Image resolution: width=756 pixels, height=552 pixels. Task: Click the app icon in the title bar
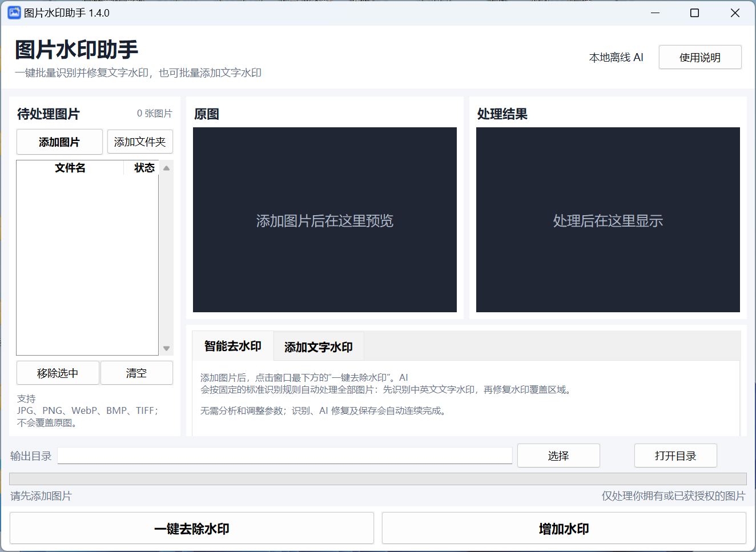pos(14,13)
